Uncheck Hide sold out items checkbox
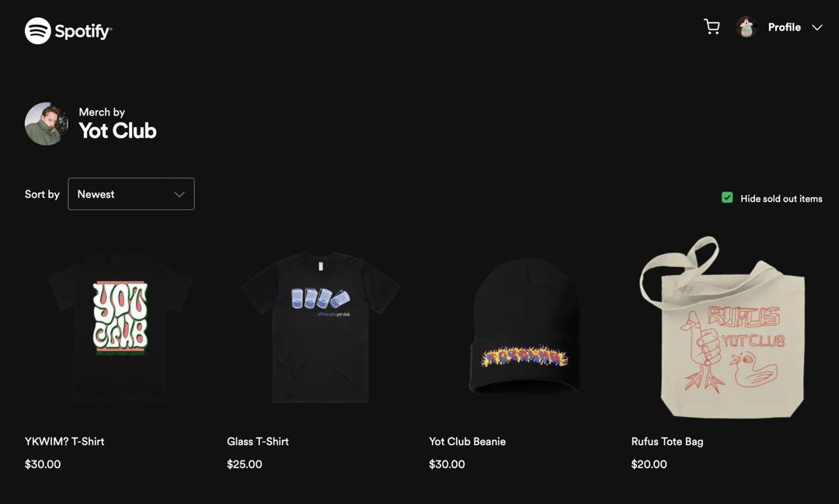Screen dimensions: 839x504 coord(726,198)
